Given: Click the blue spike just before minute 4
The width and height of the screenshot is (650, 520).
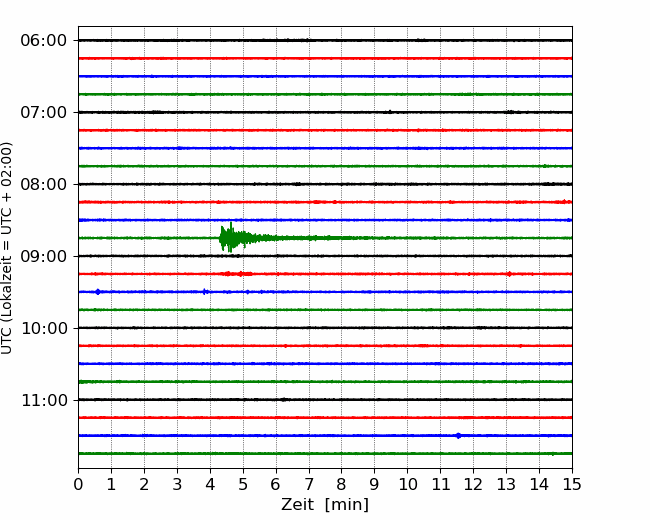Looking at the screenshot, I should (x=204, y=292).
